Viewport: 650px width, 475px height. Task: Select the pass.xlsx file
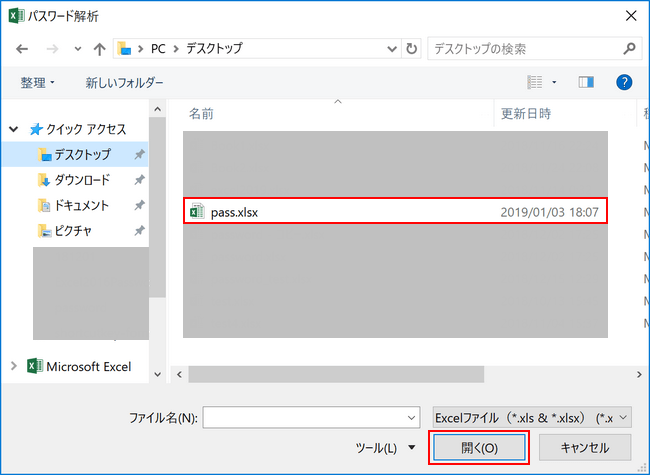(395, 211)
